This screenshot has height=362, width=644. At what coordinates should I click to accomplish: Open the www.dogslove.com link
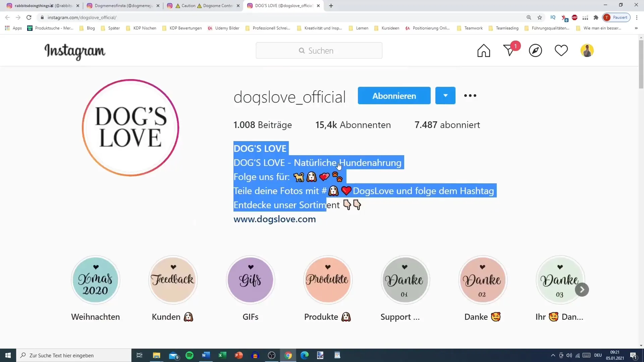[275, 219]
